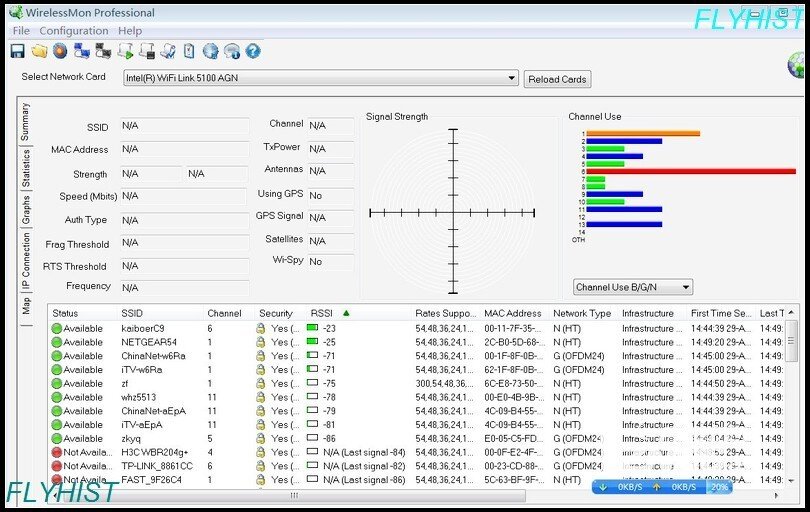Open the Help menu
Viewport: 810px width, 512px height.
pyautogui.click(x=130, y=31)
